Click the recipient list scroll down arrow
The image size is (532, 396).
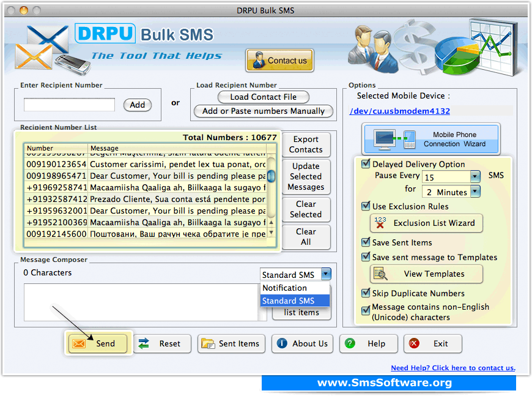(271, 233)
